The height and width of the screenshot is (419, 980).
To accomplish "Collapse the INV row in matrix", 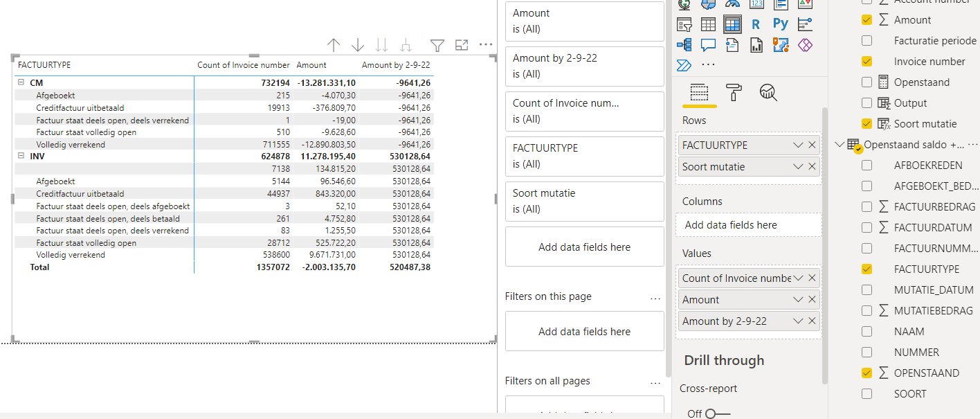I will click(x=21, y=157).
